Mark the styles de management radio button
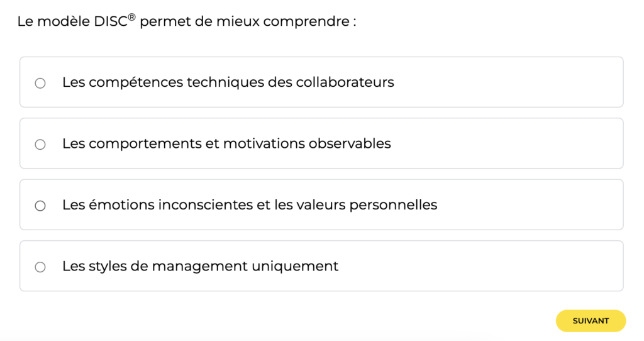The width and height of the screenshot is (644, 341). [x=40, y=267]
